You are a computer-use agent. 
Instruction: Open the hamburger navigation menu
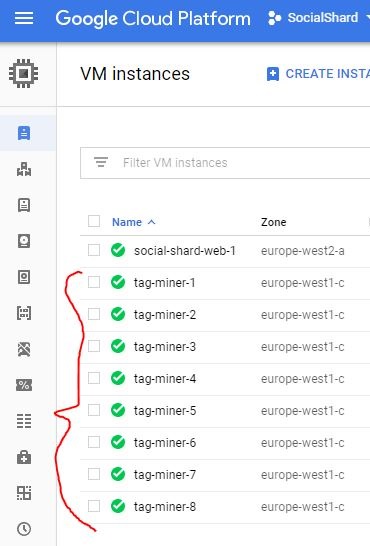pos(24,18)
